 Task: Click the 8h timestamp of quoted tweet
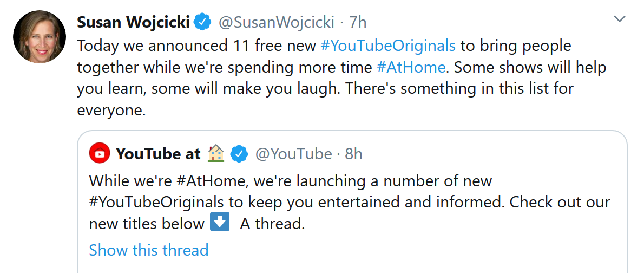[x=353, y=154]
